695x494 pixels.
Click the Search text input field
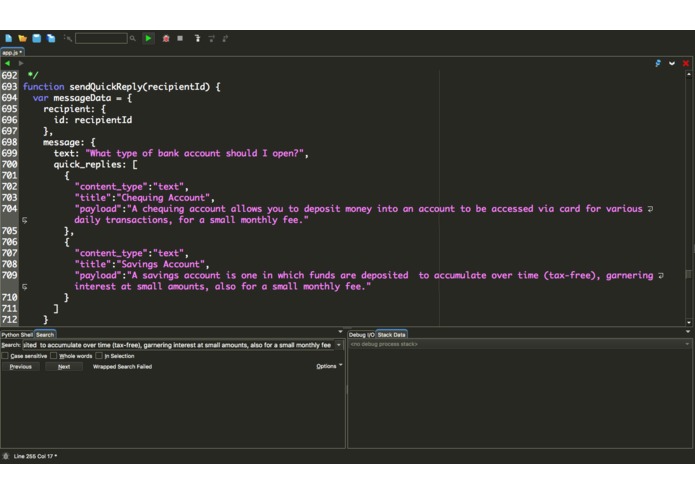178,345
